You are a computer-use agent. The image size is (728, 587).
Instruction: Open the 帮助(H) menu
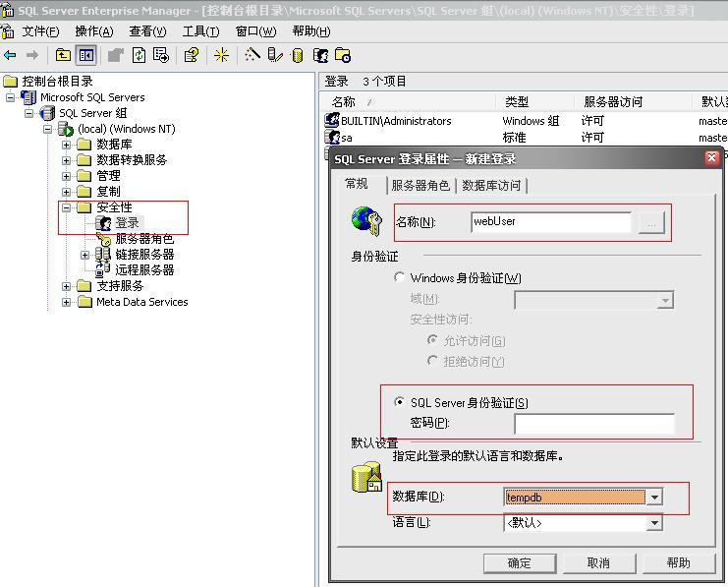tap(311, 31)
